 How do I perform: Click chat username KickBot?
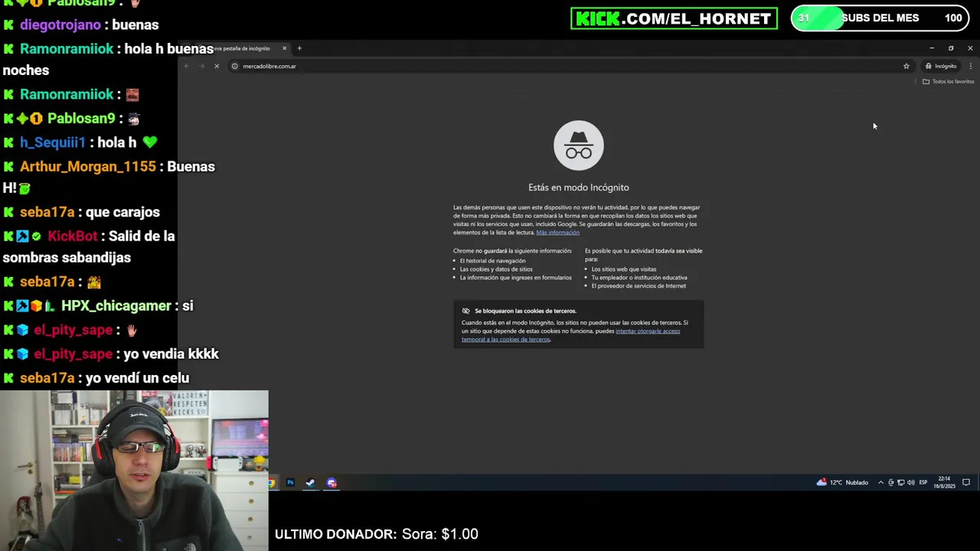click(x=73, y=236)
